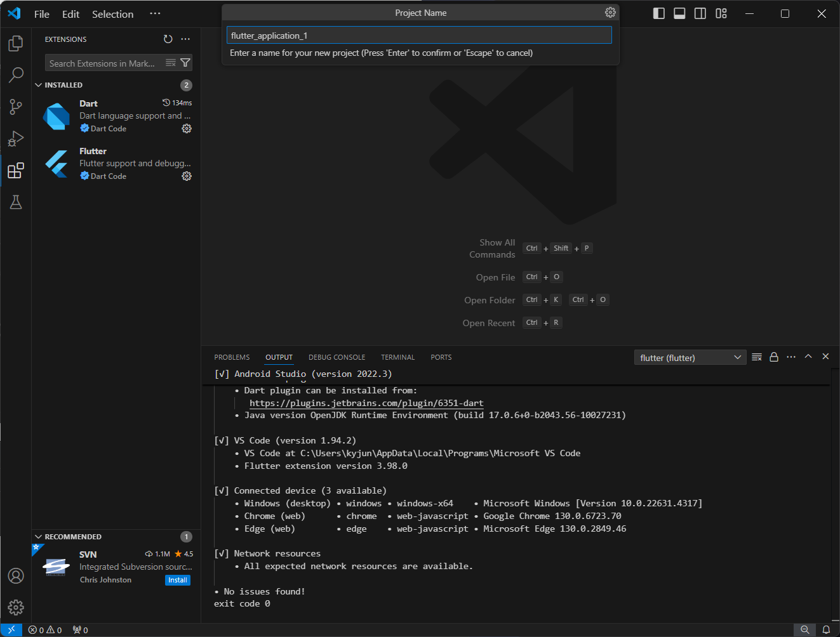Open the Run and Debug view
Image resolution: width=840 pixels, height=637 pixels.
[16, 138]
